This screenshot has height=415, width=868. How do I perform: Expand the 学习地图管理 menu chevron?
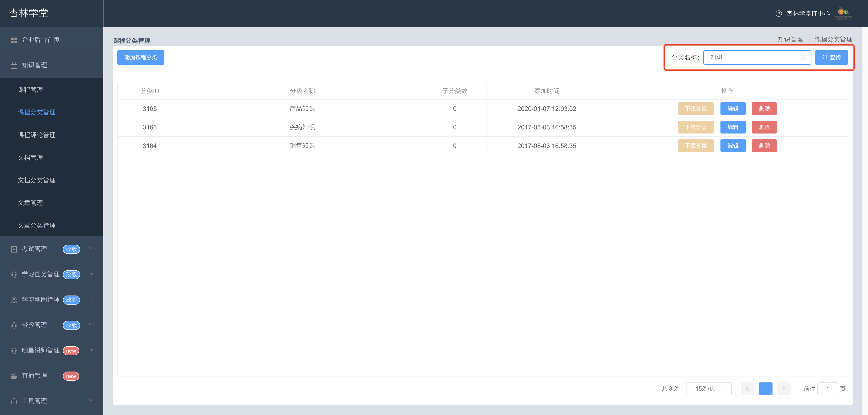coord(91,299)
